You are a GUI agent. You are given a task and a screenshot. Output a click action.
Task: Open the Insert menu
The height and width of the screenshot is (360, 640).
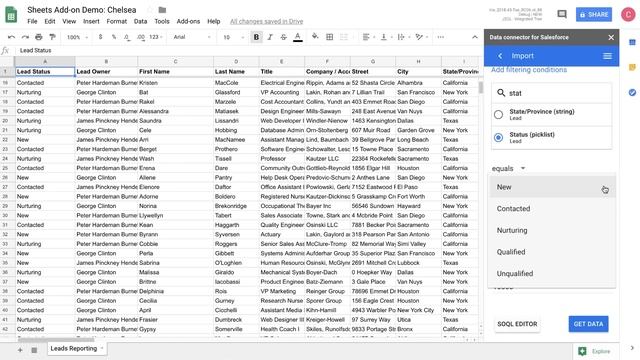tap(91, 21)
